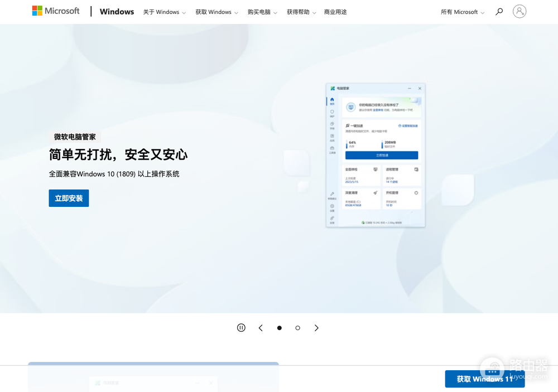Click the PC Manager preview minimize button

[x=409, y=88]
